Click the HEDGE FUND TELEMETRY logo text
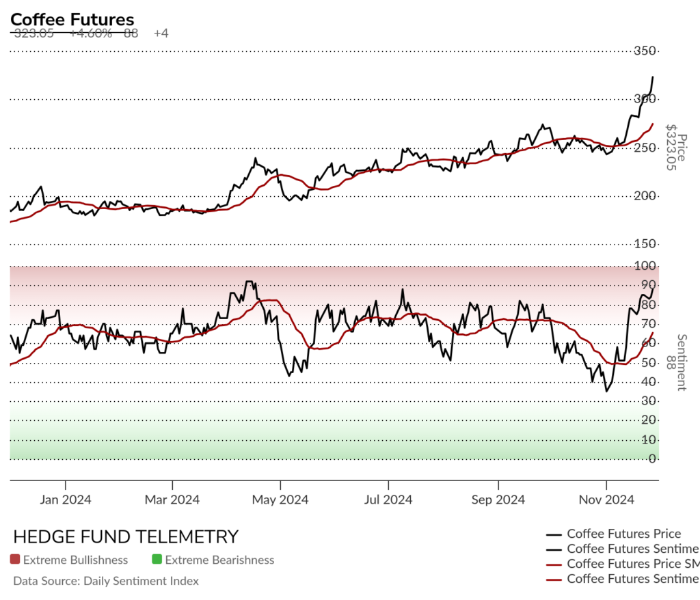Image resolution: width=700 pixels, height=600 pixels. [126, 536]
